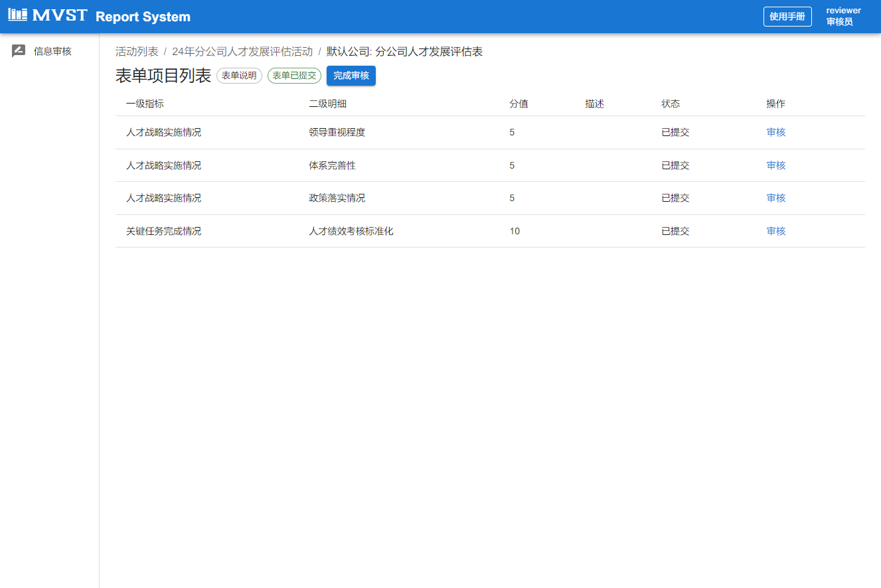Click score 5 in 体系完善性 row
Image resolution: width=881 pixels, height=588 pixels.
pyautogui.click(x=512, y=165)
